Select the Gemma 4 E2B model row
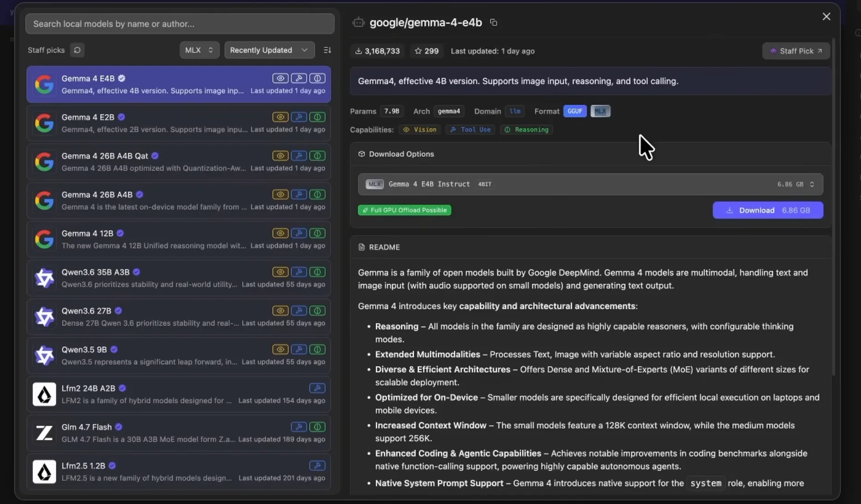861x504 pixels. pyautogui.click(x=179, y=123)
